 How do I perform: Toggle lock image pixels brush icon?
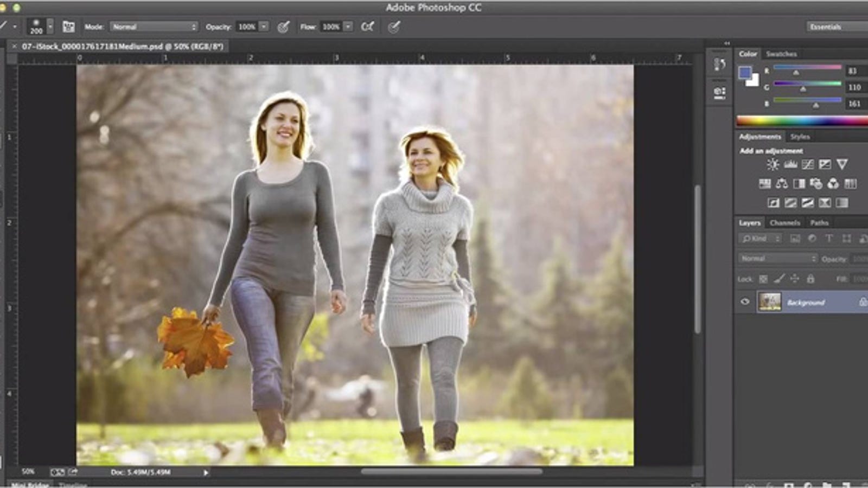[x=779, y=279]
